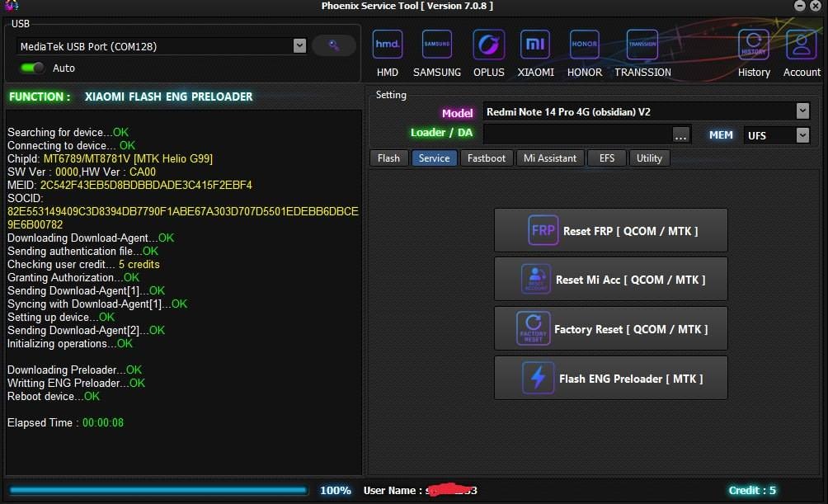Screen dimensions: 828x504
Task: Open the Model dropdown for Redmi Note 14
Action: click(802, 111)
